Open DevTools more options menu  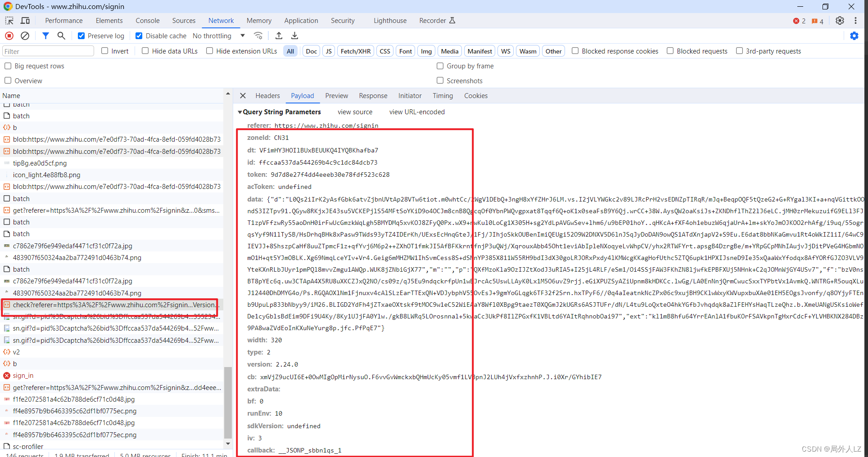pyautogui.click(x=855, y=21)
